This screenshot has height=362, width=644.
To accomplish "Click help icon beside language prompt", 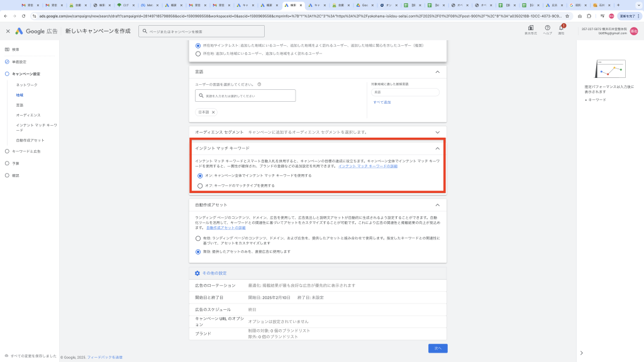I will 259,84.
